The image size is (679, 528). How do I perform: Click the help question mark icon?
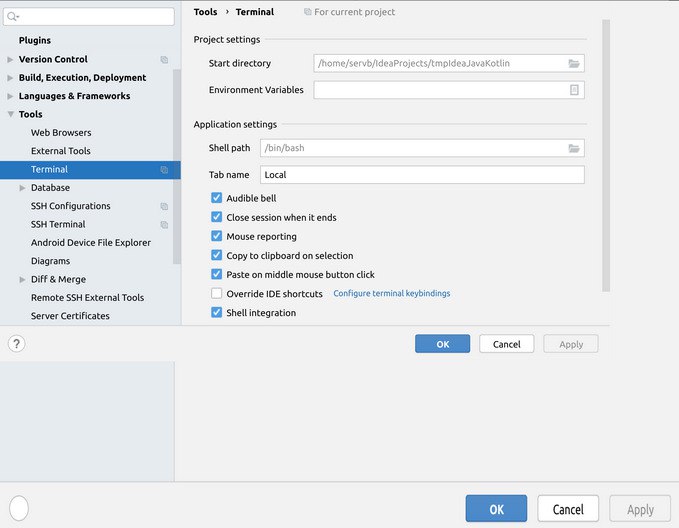[x=16, y=344]
